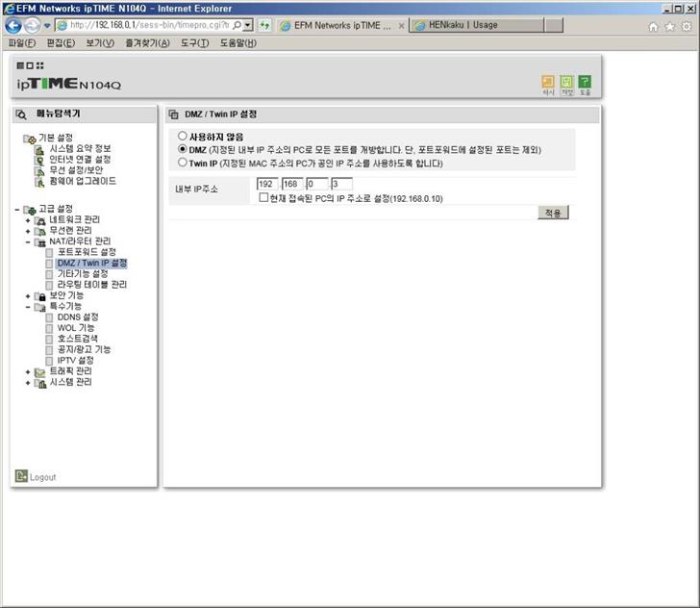Switch to the HENkaku Usage tab
The image size is (700, 608).
(463, 25)
